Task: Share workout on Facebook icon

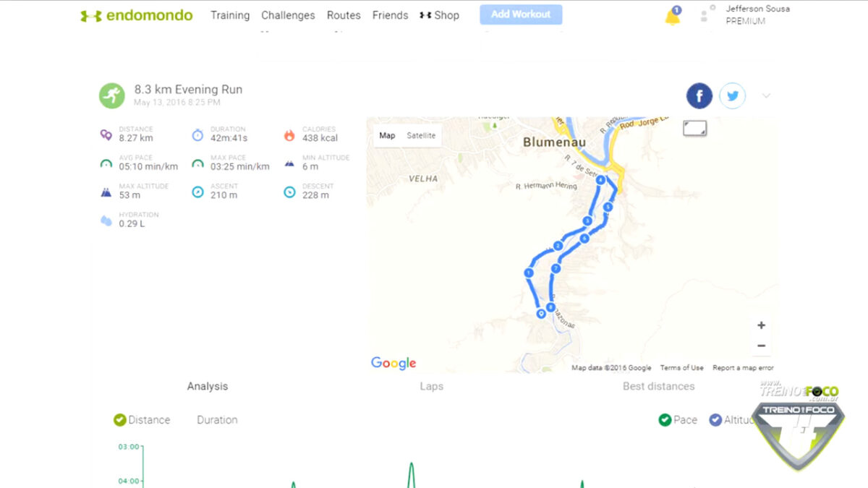Action: (699, 95)
